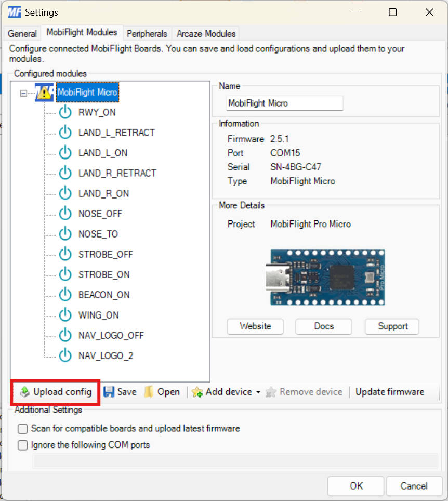Select MobiFlight Micro module in tree

tap(87, 93)
